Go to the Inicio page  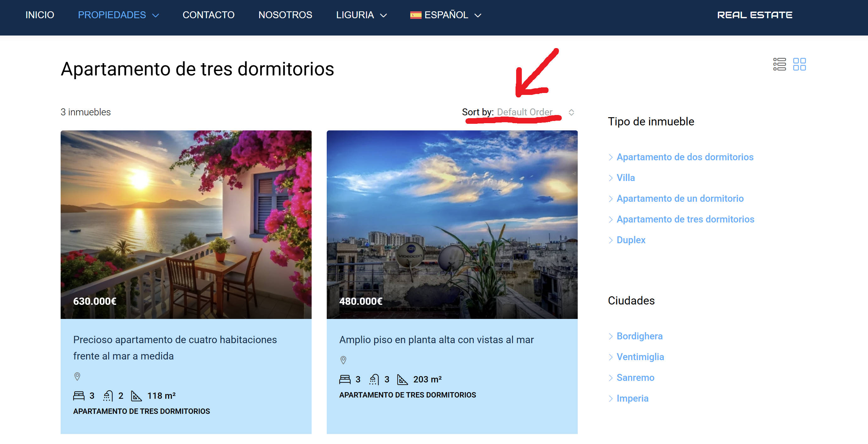pyautogui.click(x=40, y=15)
